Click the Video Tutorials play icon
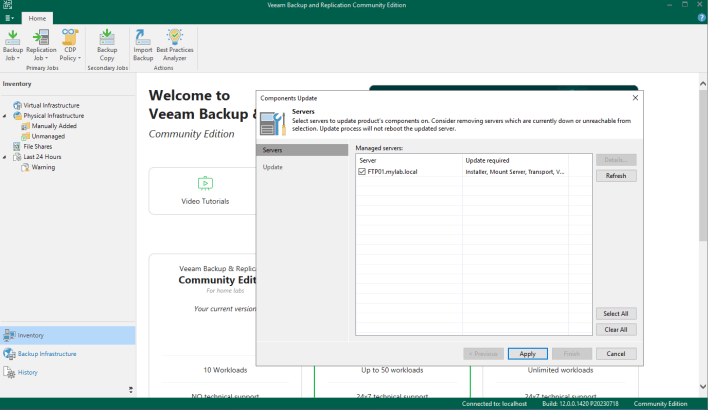This screenshot has height=410, width=708. pos(205,183)
